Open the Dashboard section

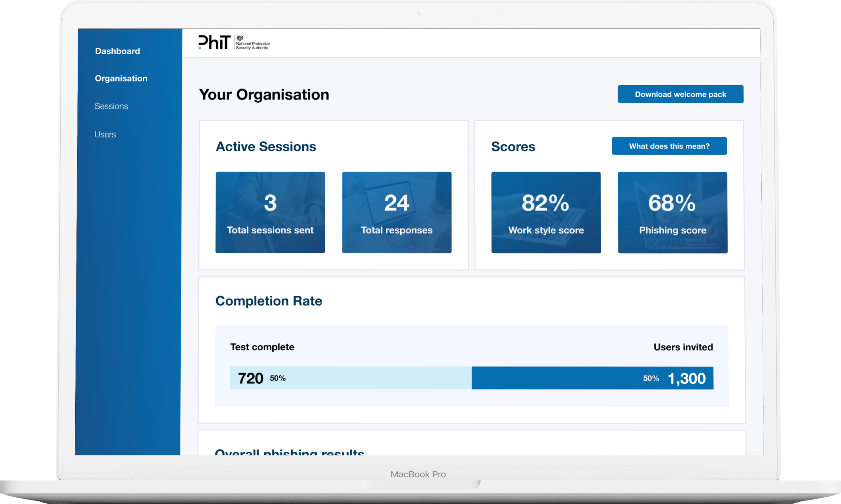pyautogui.click(x=117, y=51)
